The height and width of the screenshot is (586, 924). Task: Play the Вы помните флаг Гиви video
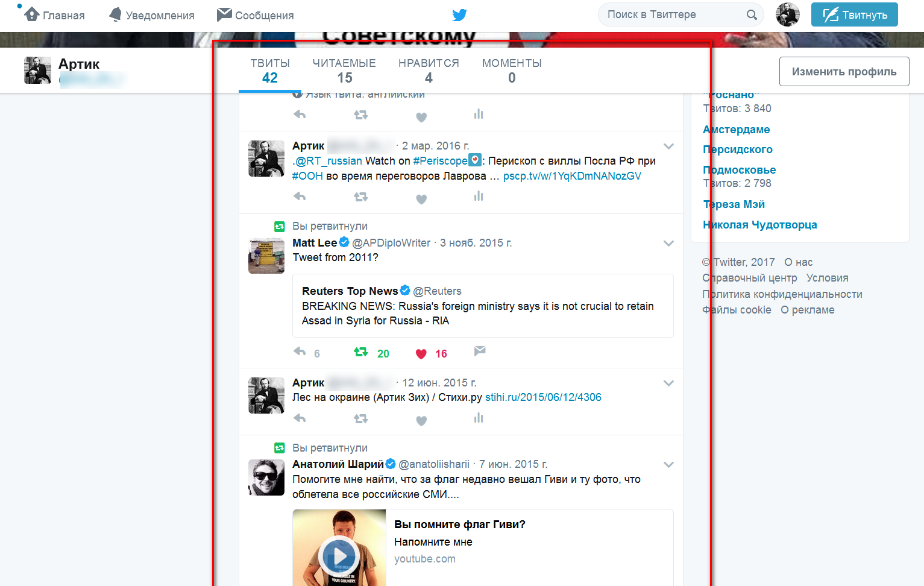click(339, 556)
